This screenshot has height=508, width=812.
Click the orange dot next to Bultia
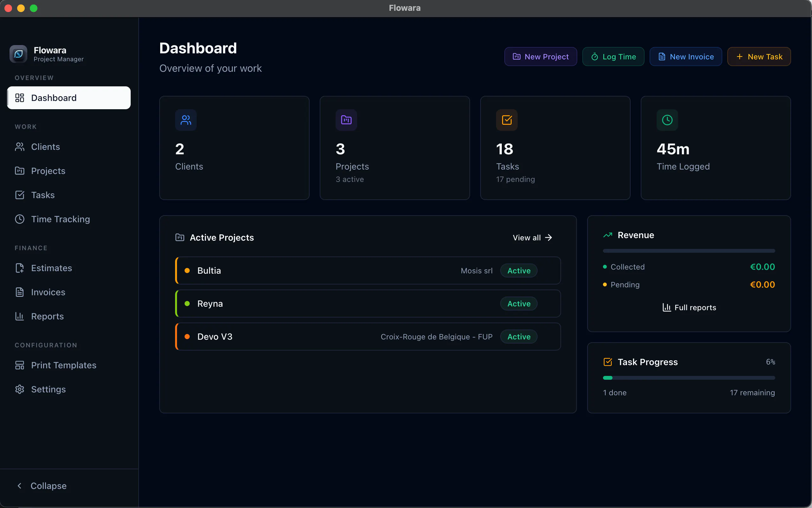coord(187,271)
